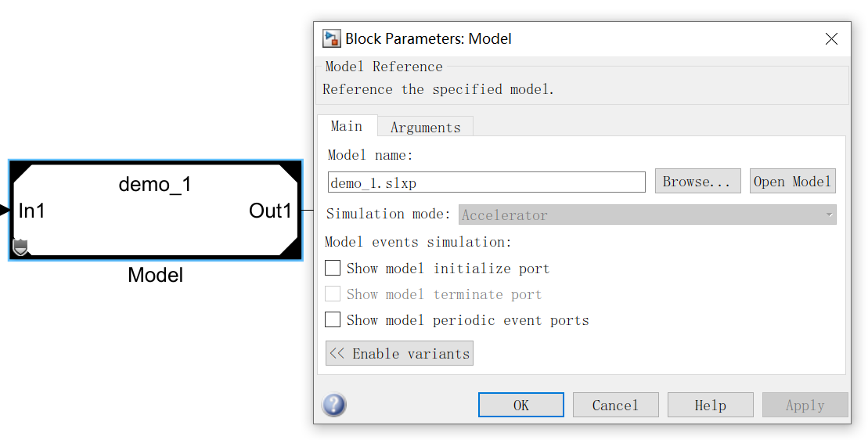868x440 pixels.
Task: Click the Browse... button
Action: 697,182
